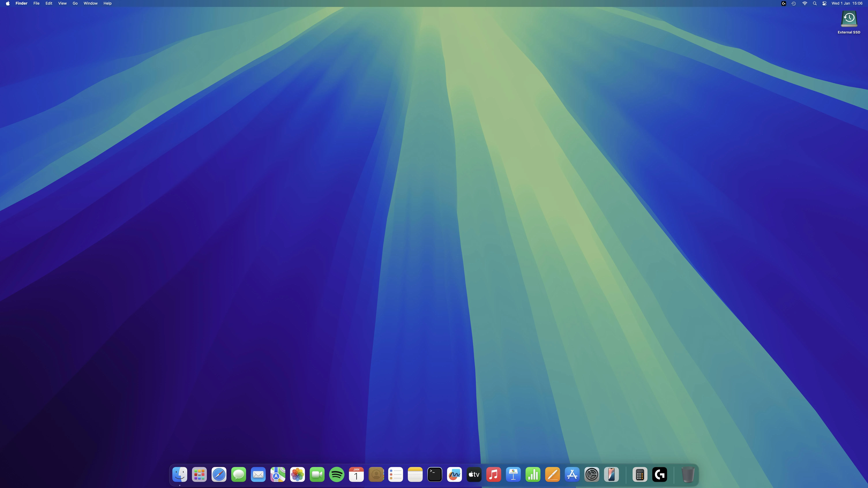Open Freeform app in Dock
868x488 pixels.
[x=454, y=475]
